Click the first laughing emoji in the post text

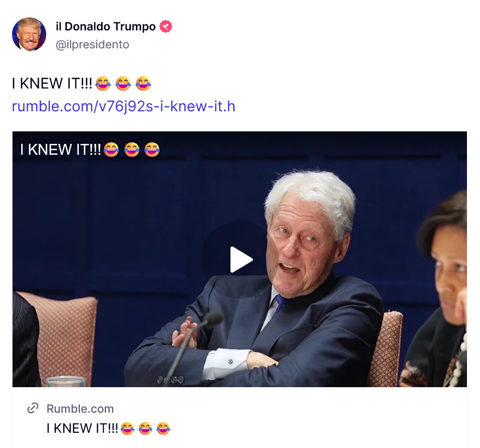tap(103, 84)
